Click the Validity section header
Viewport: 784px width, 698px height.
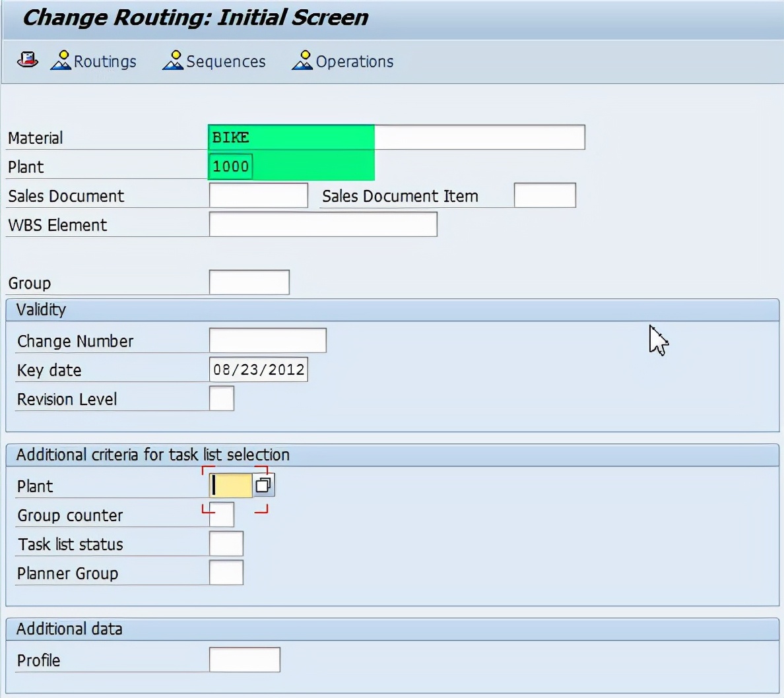pyautogui.click(x=41, y=309)
